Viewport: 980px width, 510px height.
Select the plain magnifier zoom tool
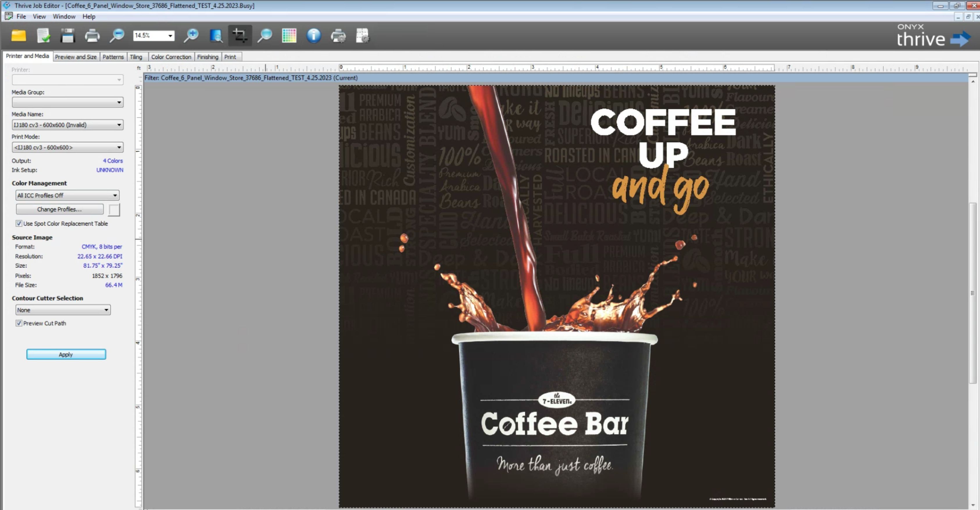(x=265, y=36)
